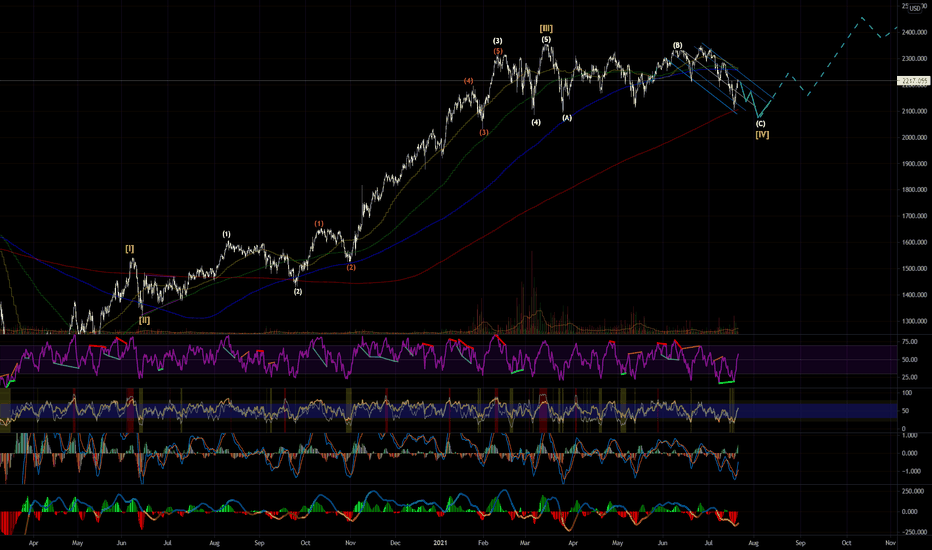Click the Mar marker on time axis
The image size is (932, 550).
[525, 542]
